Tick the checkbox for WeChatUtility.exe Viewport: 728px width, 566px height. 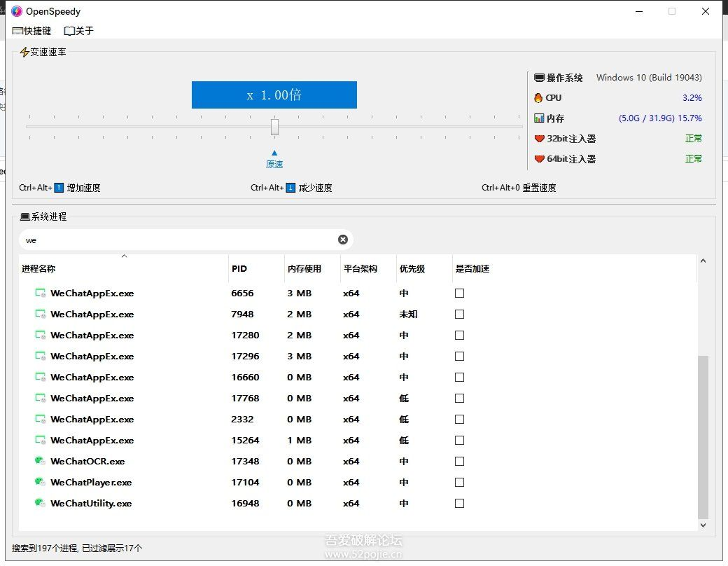[460, 503]
